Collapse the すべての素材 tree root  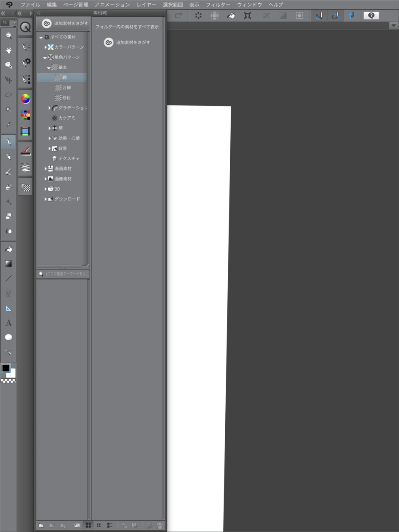[x=41, y=37]
